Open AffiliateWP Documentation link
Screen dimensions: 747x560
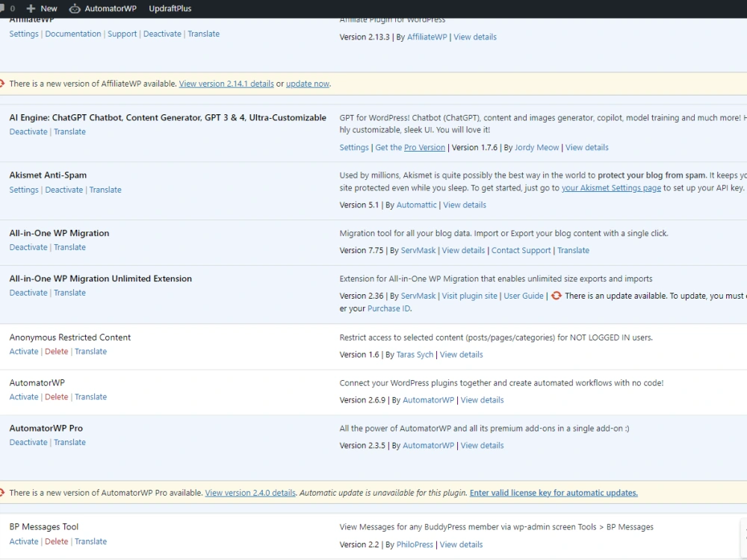point(73,34)
